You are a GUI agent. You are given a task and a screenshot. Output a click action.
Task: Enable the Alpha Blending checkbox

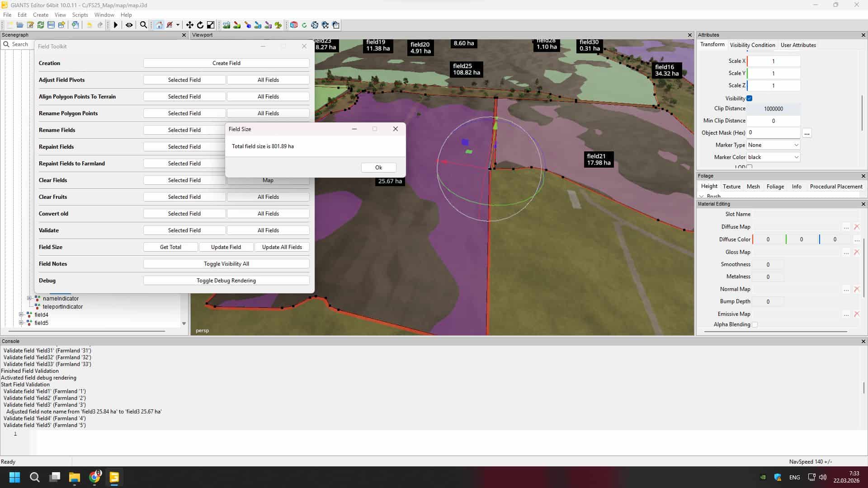(755, 324)
